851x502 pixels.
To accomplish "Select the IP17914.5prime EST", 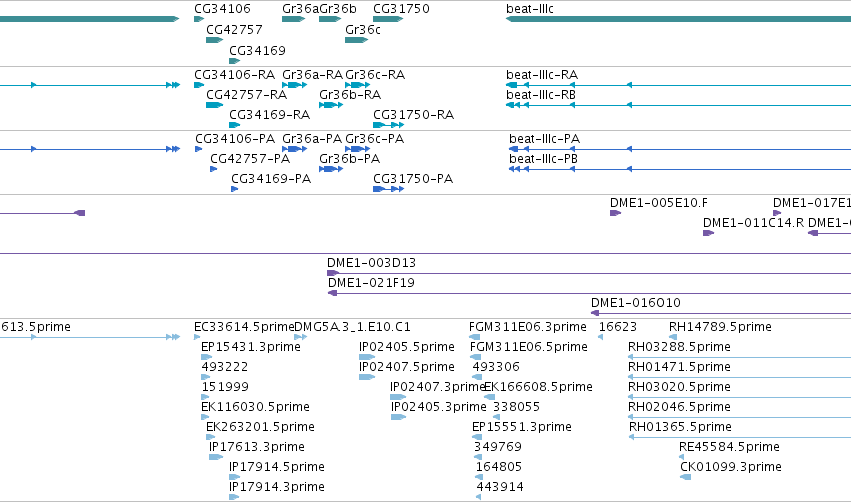I will point(234,477).
